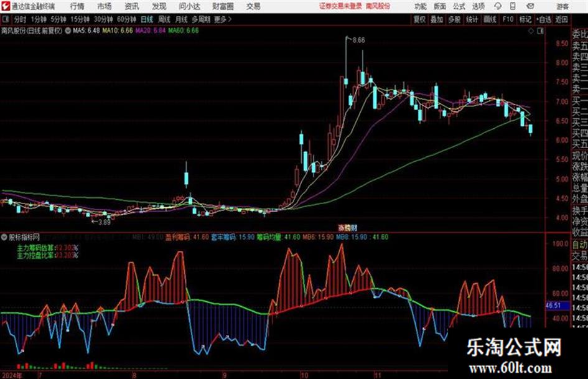
Task: Click the 画线 drawing toolbar button
Action: (x=490, y=19)
